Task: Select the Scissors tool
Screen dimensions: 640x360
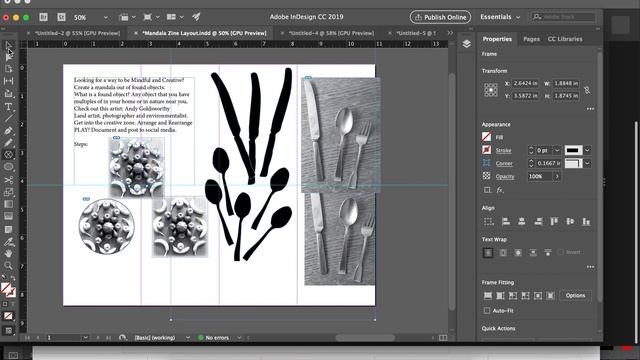Action: [8, 180]
